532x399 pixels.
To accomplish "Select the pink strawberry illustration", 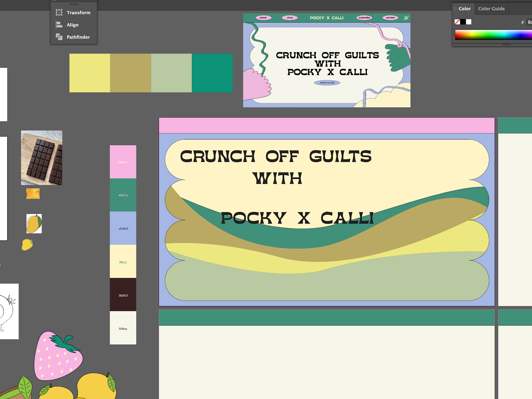I will click(x=58, y=356).
